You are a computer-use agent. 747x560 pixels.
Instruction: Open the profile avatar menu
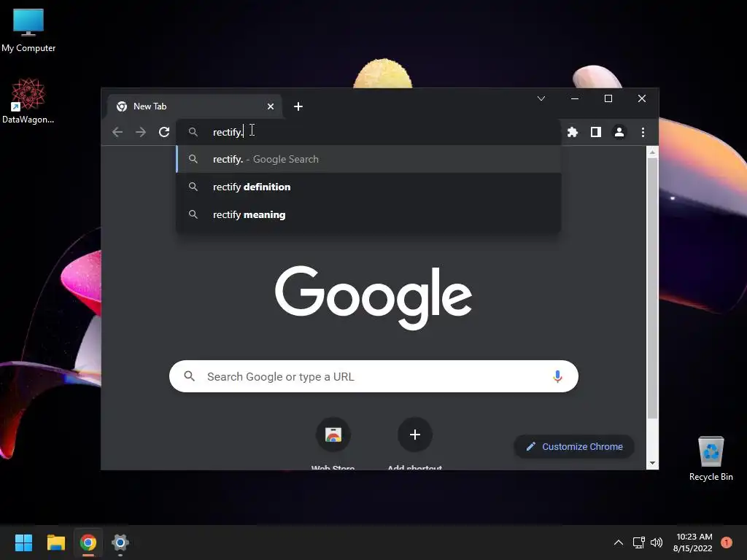[619, 132]
